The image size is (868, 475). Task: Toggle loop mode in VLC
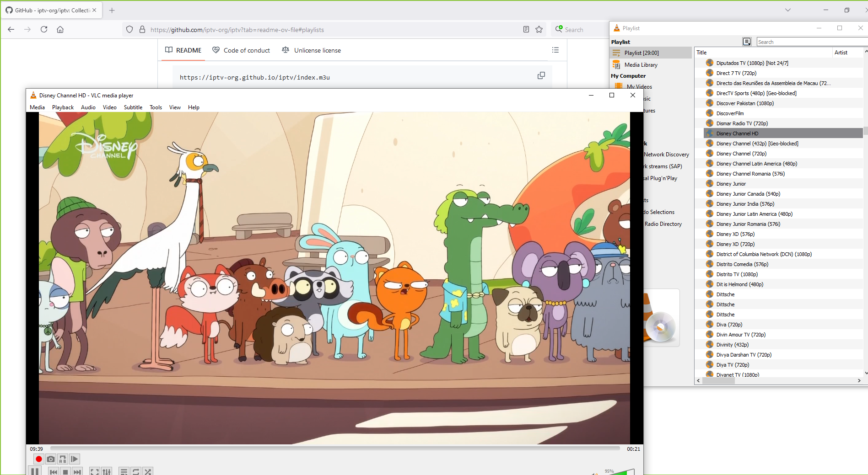click(x=136, y=472)
